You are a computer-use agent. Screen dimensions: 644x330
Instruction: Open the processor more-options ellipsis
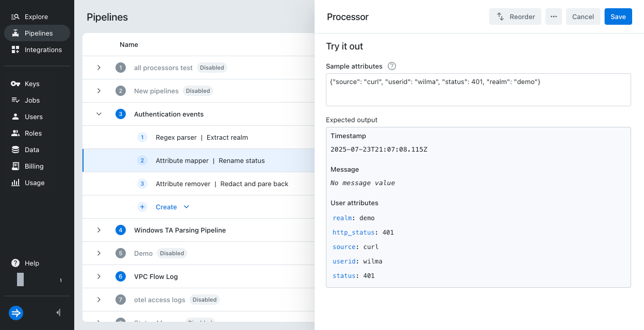click(x=553, y=16)
